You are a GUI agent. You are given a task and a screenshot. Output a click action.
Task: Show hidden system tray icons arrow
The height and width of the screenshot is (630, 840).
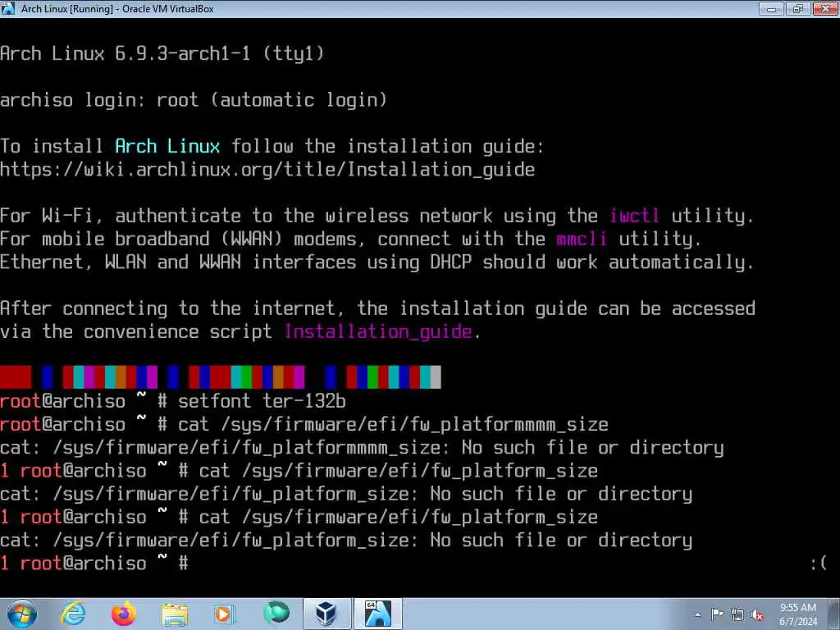(697, 614)
